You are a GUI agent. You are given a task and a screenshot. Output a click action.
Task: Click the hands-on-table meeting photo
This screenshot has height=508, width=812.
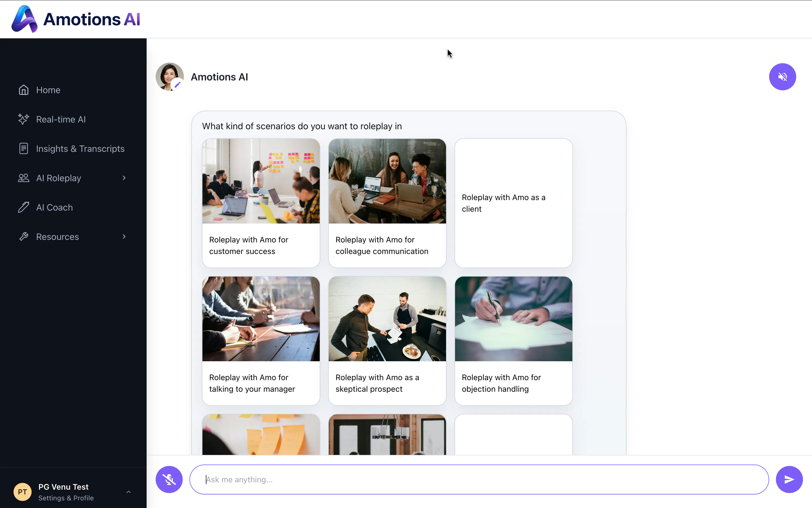(261, 319)
